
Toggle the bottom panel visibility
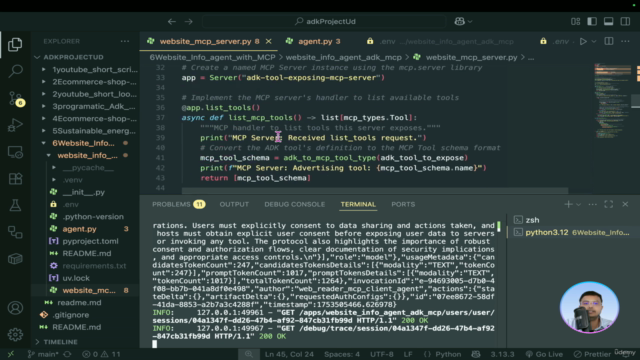pyautogui.click(x=609, y=21)
